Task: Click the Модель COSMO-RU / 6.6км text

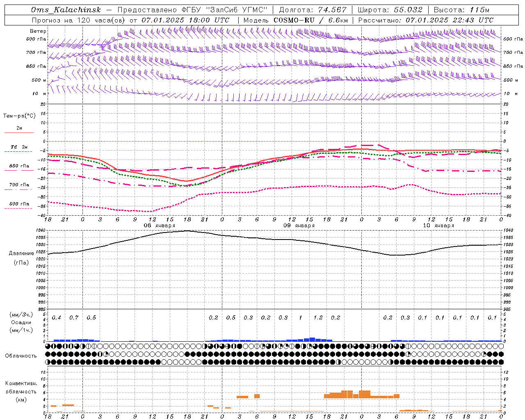Action: pos(296,20)
